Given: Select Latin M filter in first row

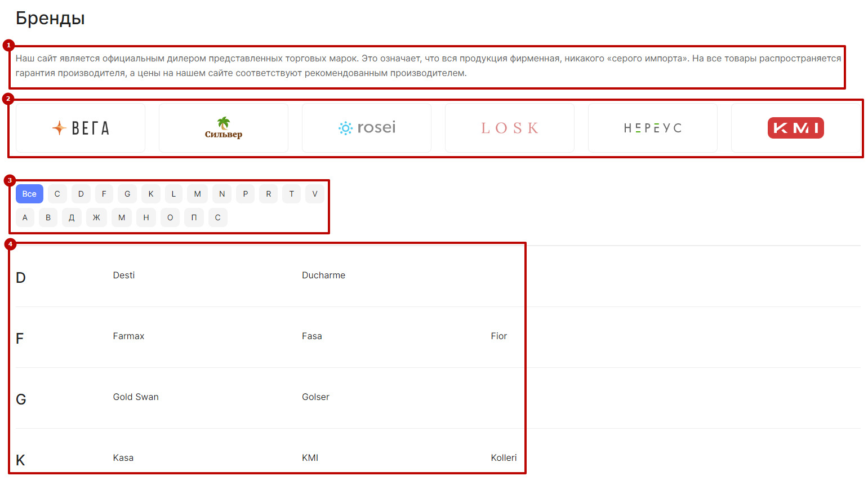Looking at the screenshot, I should [198, 194].
